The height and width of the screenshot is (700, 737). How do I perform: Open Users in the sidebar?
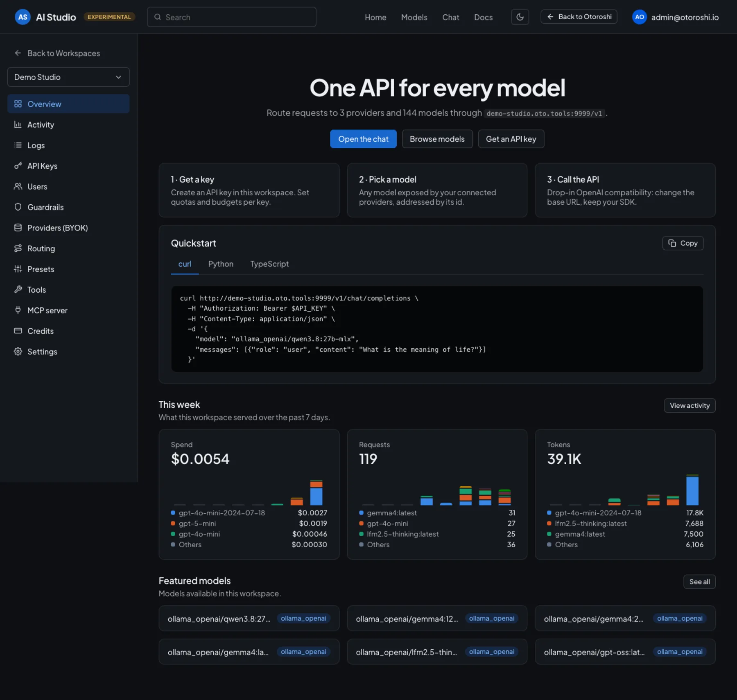[68, 186]
